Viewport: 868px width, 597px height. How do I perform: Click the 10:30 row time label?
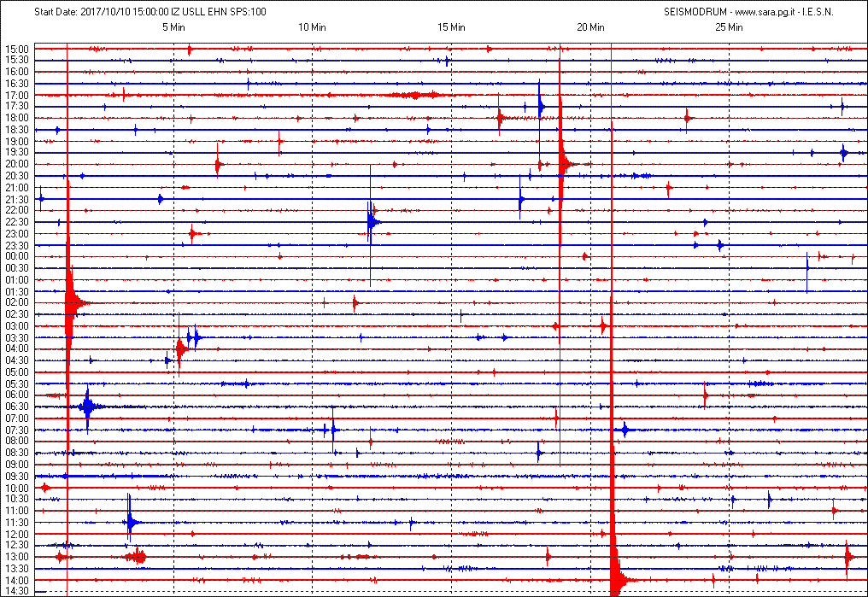pyautogui.click(x=17, y=499)
